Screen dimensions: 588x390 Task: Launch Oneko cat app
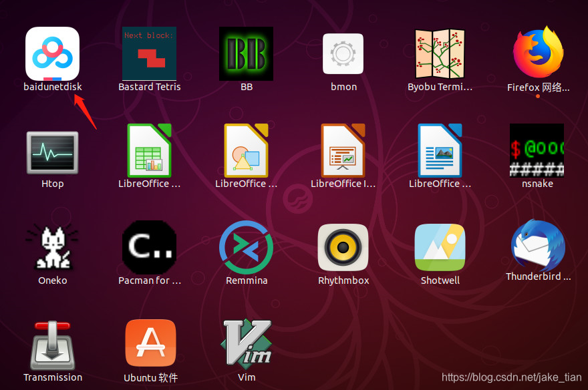pos(53,247)
